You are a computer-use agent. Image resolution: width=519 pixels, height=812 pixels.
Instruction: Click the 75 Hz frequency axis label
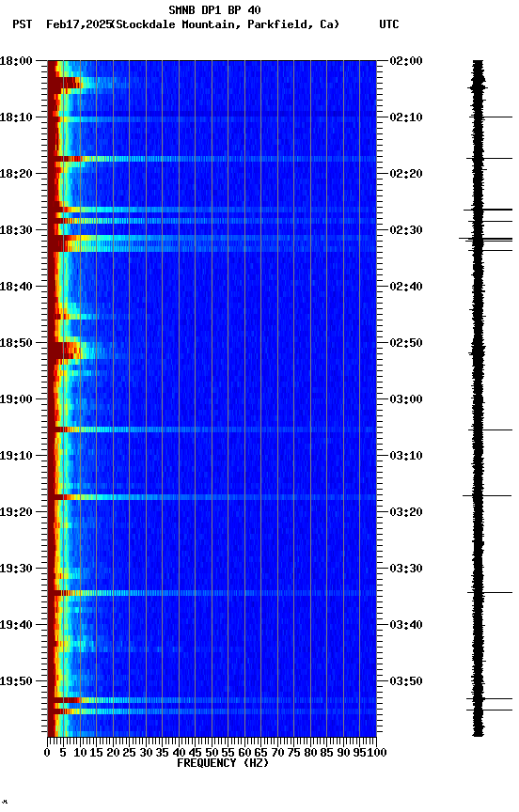click(x=293, y=753)
